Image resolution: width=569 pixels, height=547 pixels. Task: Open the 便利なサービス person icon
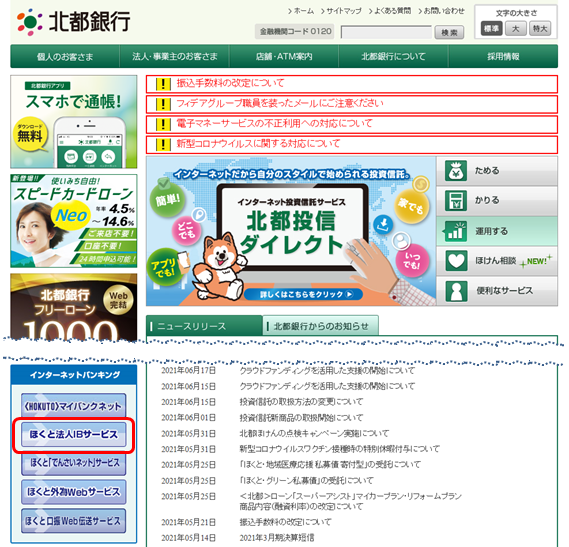[456, 291]
